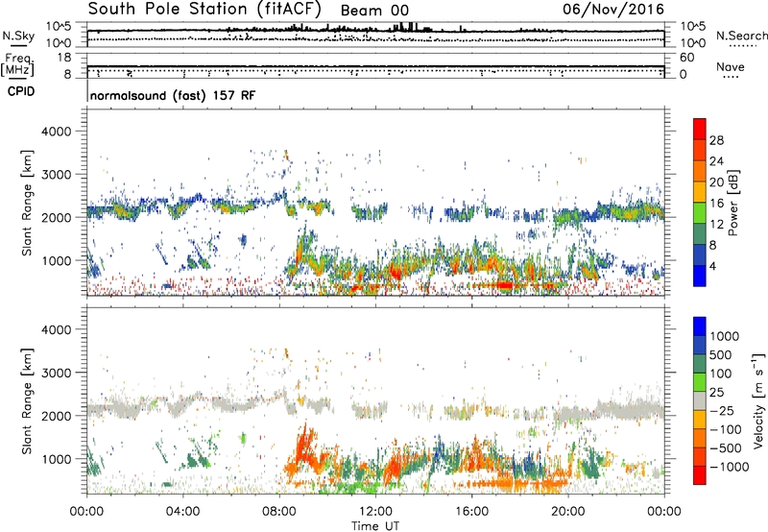This screenshot has height=532, width=768.
Task: Click the blue bottom segment of Power colorbar
Action: [x=700, y=276]
